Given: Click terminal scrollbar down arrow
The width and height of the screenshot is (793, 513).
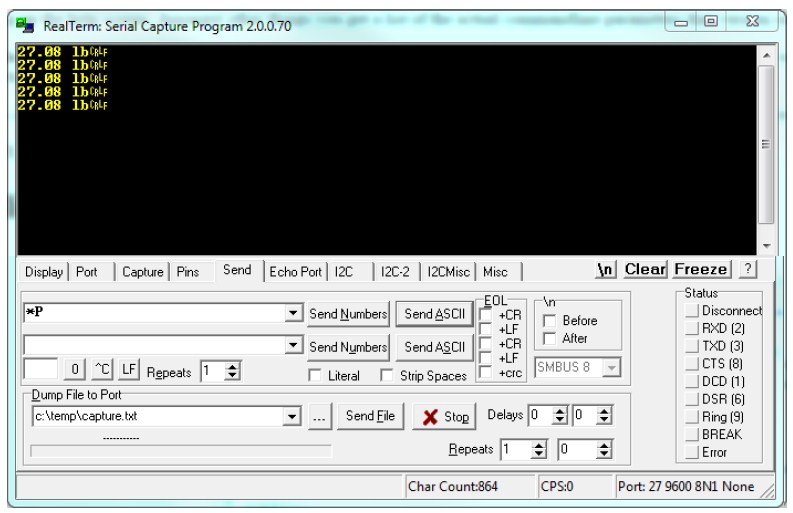Looking at the screenshot, I should [766, 246].
